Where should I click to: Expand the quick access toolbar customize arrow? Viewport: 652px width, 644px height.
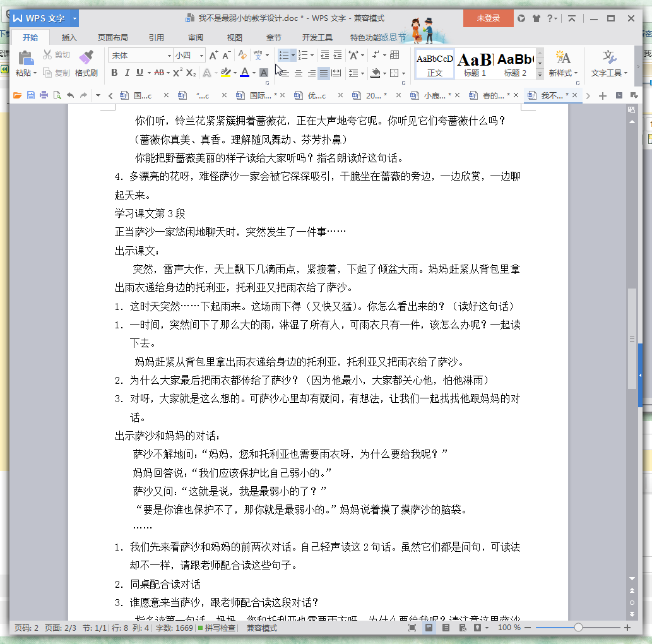pyautogui.click(x=98, y=96)
